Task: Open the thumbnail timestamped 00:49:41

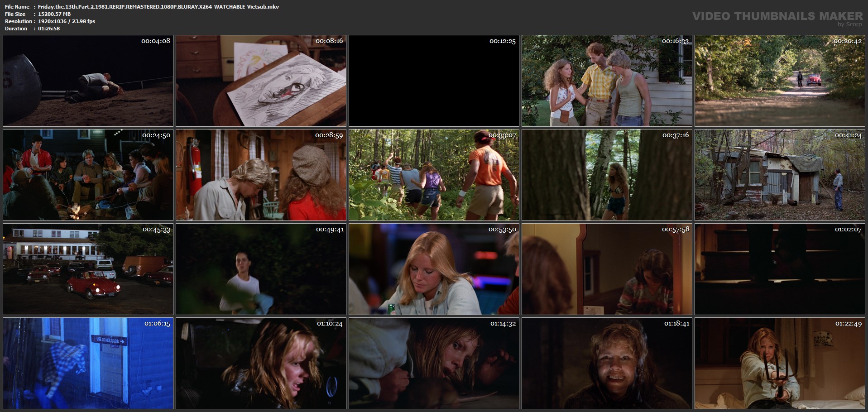Action: (x=261, y=269)
